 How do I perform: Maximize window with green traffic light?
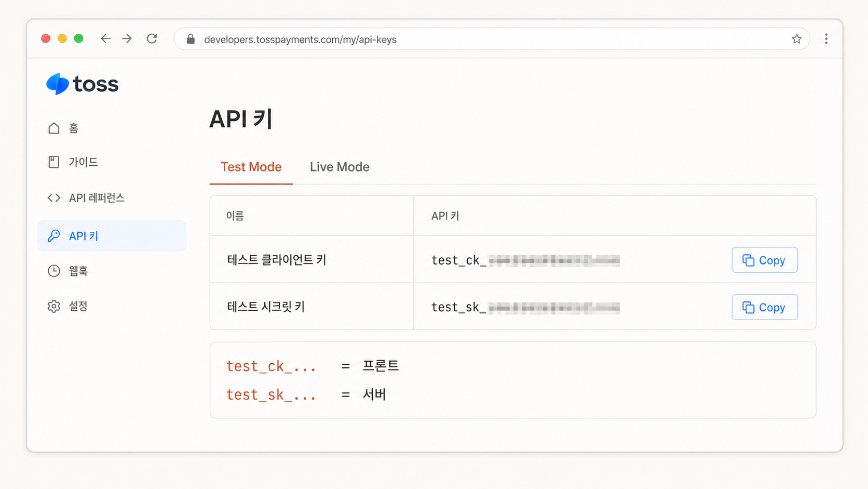(x=78, y=38)
